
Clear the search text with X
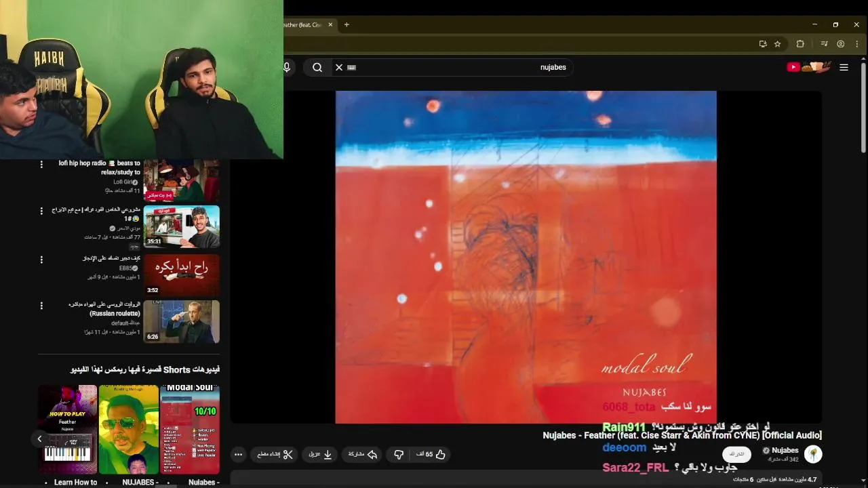pyautogui.click(x=339, y=67)
